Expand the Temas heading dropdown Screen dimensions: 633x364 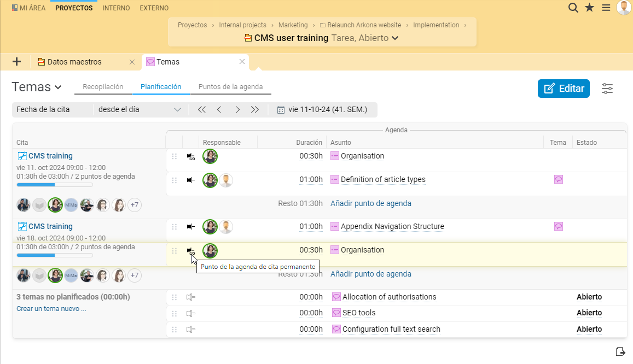point(58,87)
